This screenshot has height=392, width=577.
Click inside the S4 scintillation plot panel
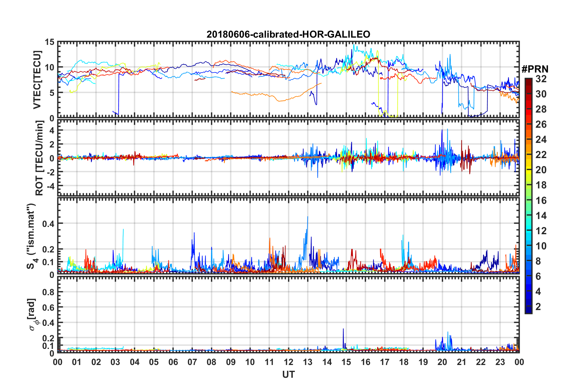coord(288,236)
